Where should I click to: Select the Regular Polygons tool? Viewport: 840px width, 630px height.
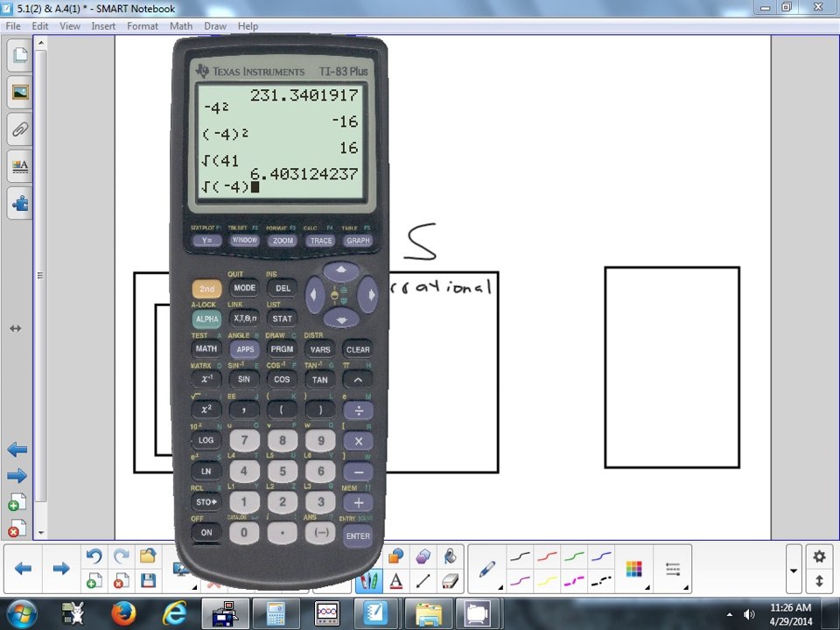[423, 556]
